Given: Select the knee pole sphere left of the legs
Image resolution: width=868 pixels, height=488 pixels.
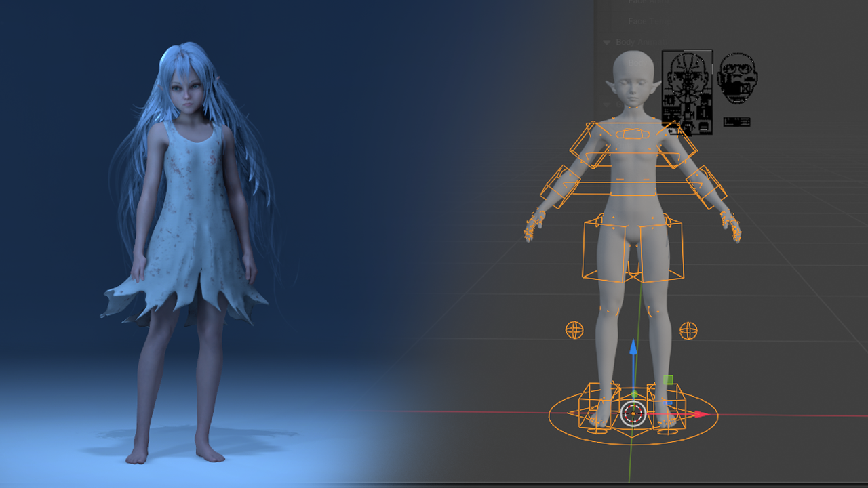Looking at the screenshot, I should [574, 330].
